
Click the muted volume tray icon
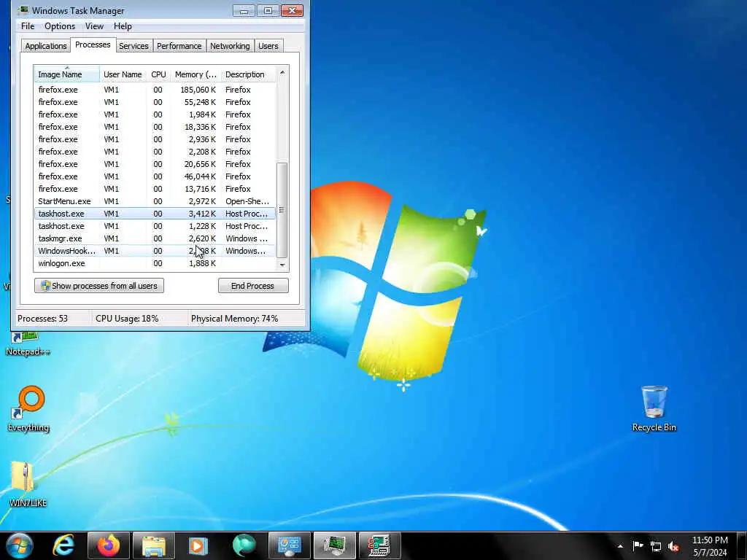pyautogui.click(x=673, y=546)
